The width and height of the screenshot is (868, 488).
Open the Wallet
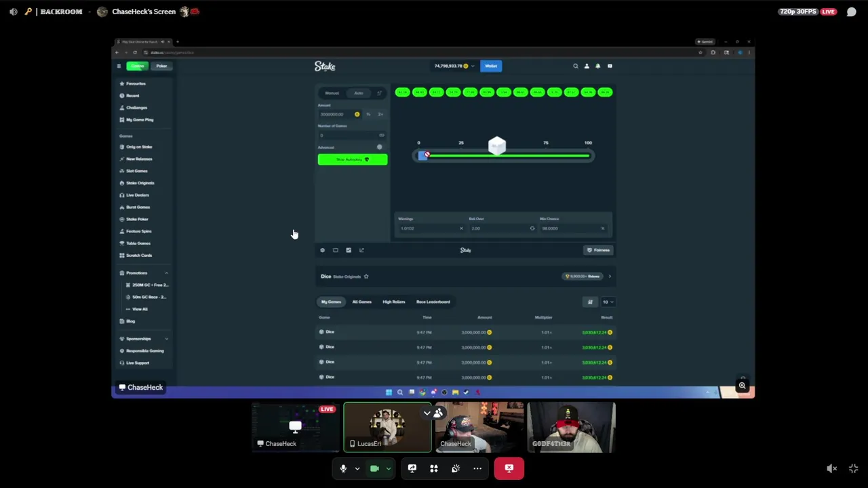490,66
